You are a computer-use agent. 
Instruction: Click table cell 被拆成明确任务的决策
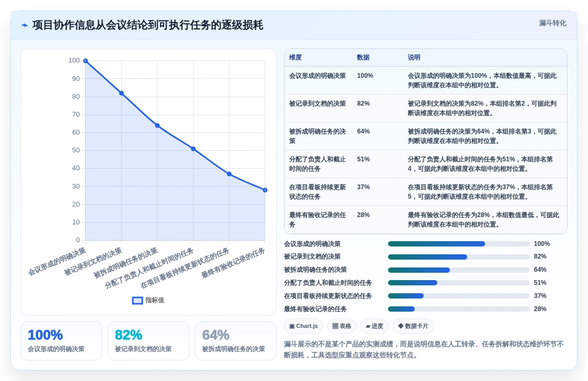click(x=318, y=136)
